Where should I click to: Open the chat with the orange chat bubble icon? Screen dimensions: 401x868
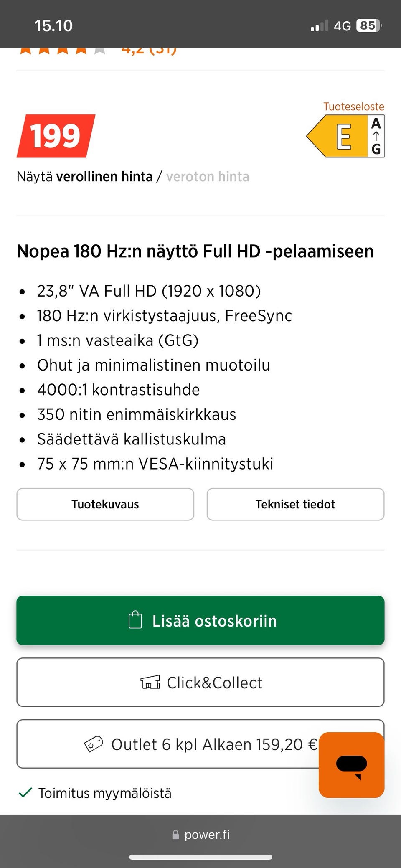tap(351, 764)
